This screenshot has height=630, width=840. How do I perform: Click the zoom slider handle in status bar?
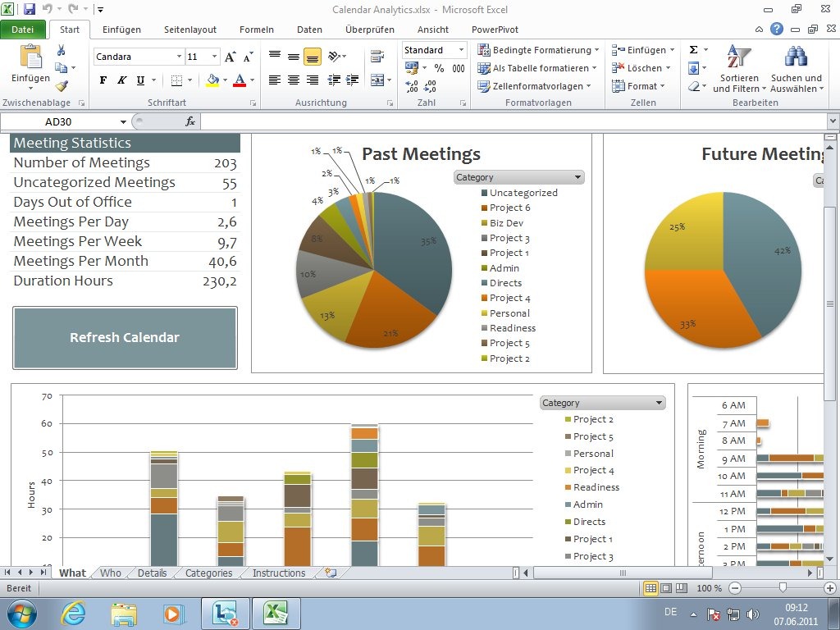(x=783, y=588)
